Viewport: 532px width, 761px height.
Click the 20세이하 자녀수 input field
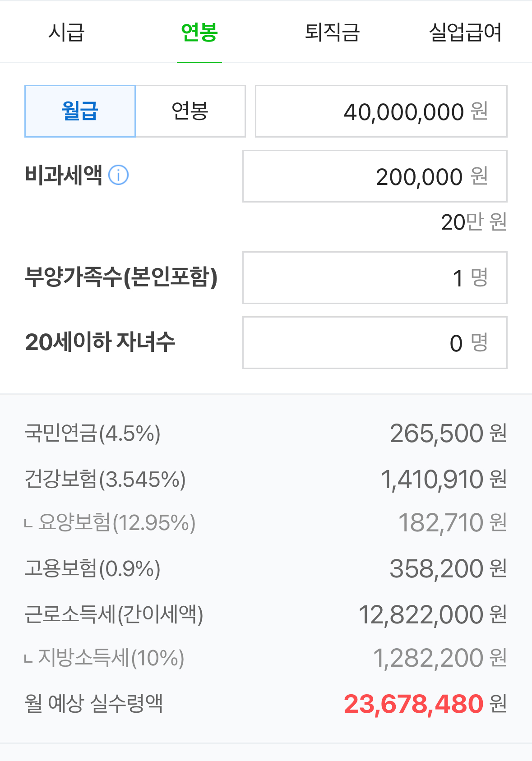(375, 342)
